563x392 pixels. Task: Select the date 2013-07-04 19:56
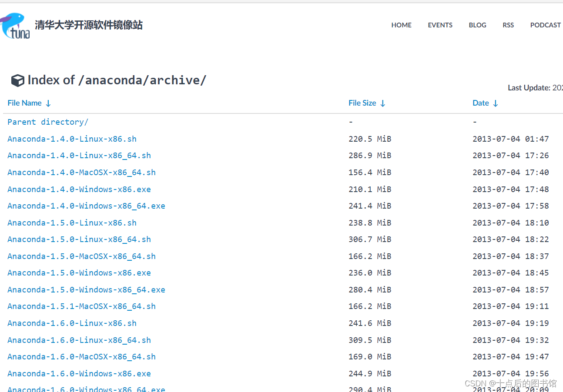click(511, 374)
